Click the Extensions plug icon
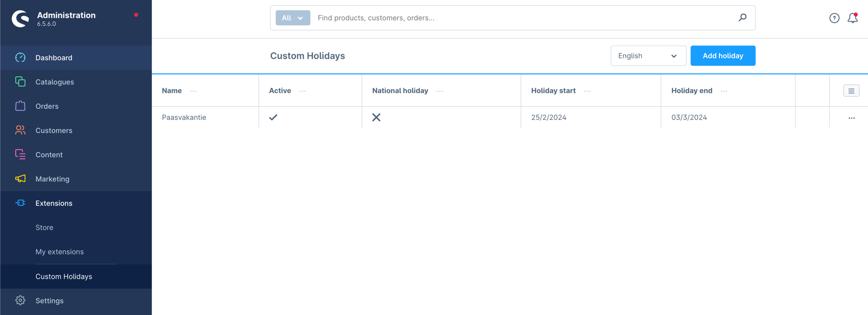Screen dimensions: 868x315 (20, 203)
